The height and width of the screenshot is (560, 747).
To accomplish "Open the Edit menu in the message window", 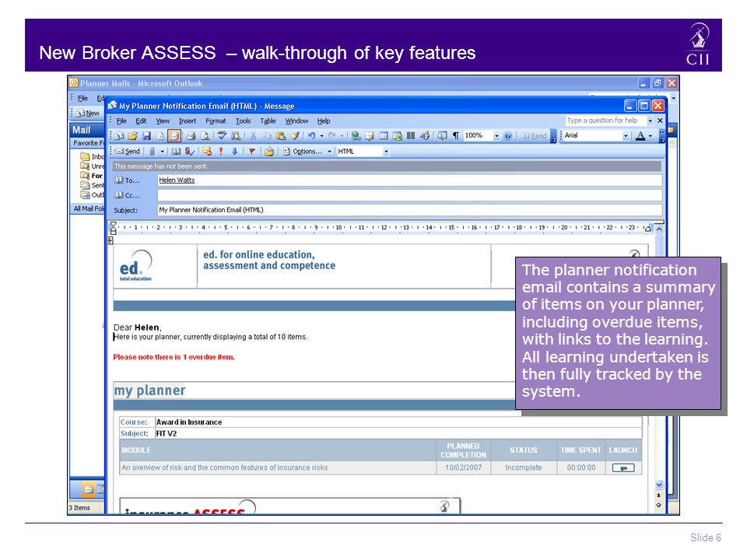I will tap(141, 121).
